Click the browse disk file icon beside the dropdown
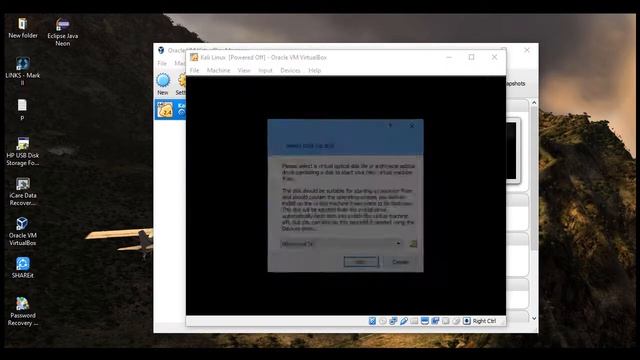The width and height of the screenshot is (640, 360). click(413, 244)
